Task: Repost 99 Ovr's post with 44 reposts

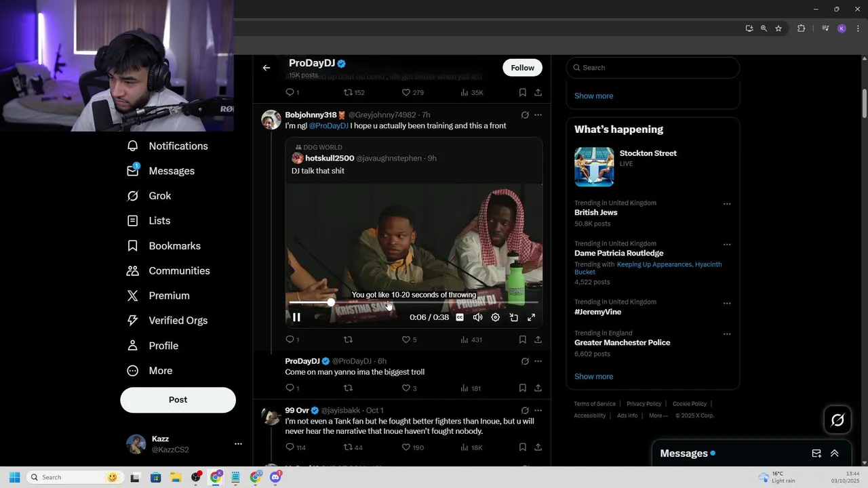Action: click(x=353, y=447)
